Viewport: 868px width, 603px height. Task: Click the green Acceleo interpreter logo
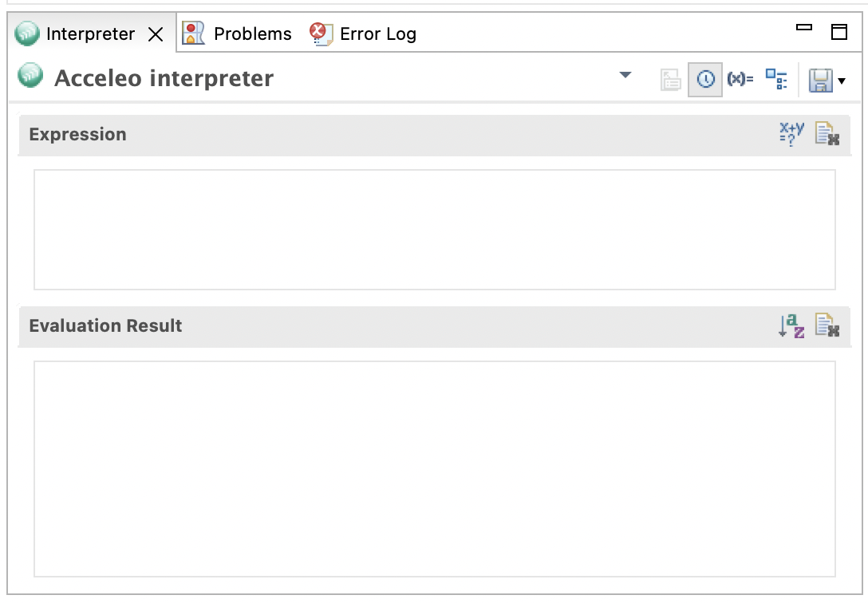30,76
